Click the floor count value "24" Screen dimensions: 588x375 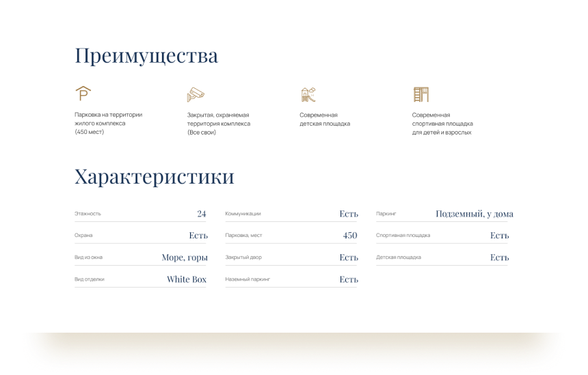[201, 214]
